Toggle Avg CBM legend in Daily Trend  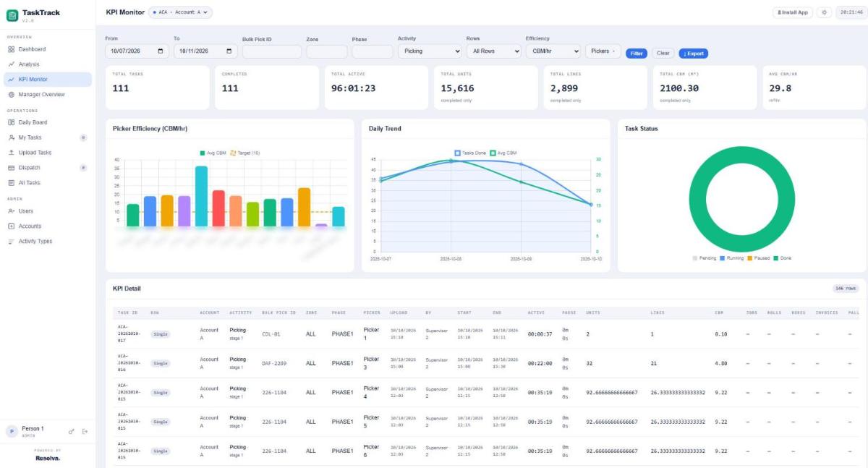(x=503, y=153)
